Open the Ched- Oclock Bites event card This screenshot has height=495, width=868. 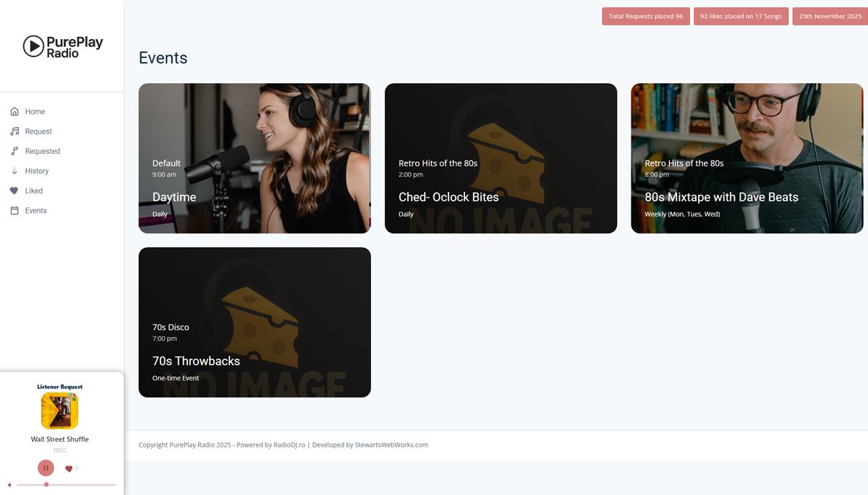coord(500,158)
